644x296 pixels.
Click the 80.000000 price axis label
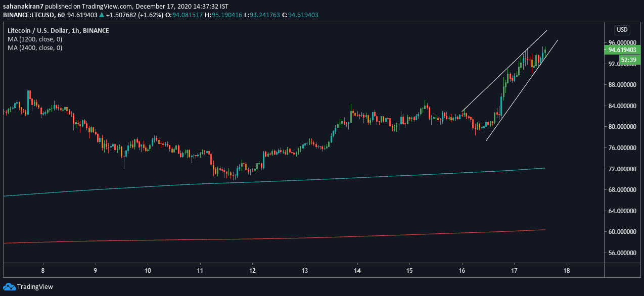pos(622,127)
